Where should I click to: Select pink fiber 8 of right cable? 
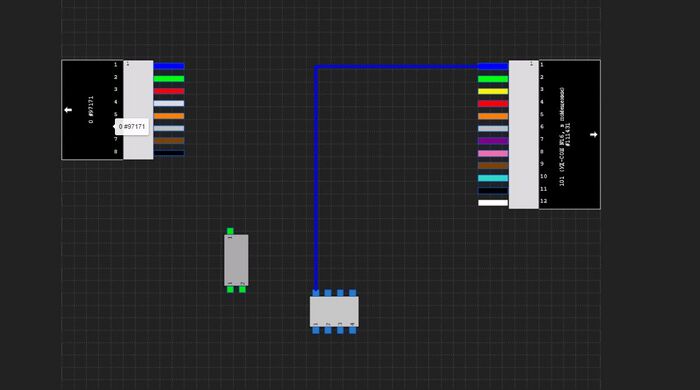click(493, 154)
